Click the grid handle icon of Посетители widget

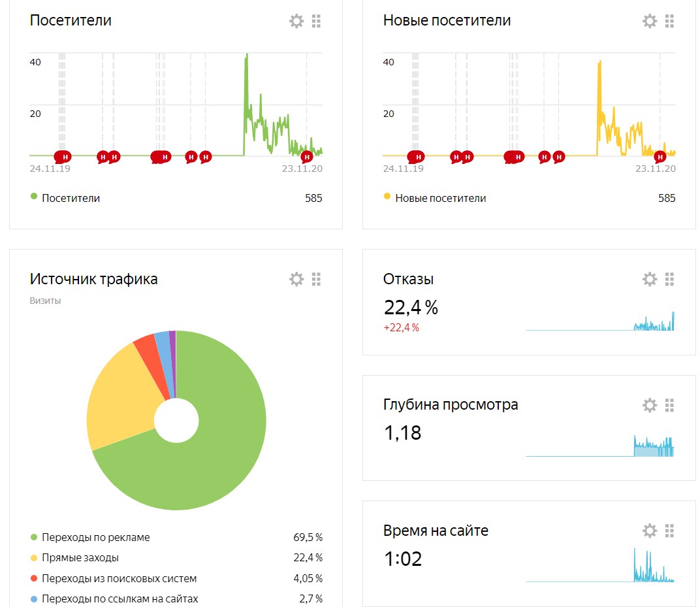[x=317, y=21]
